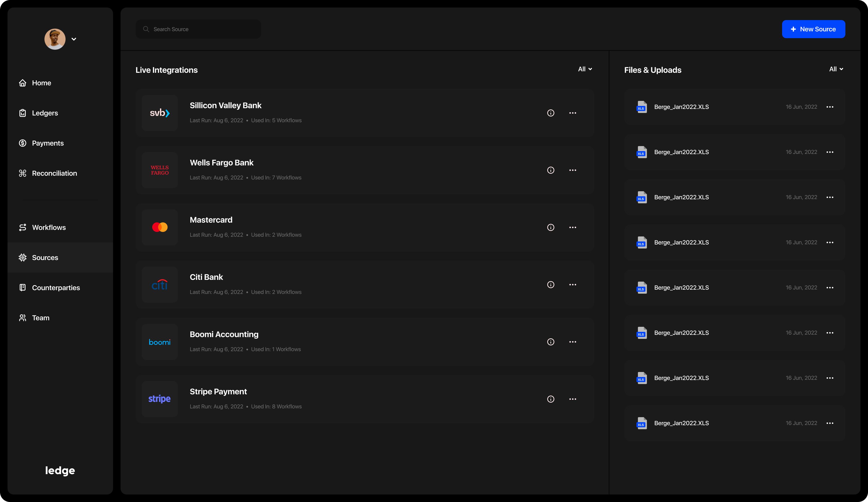This screenshot has width=868, height=502.
Task: Navigate to Counterparties page
Action: coord(56,288)
